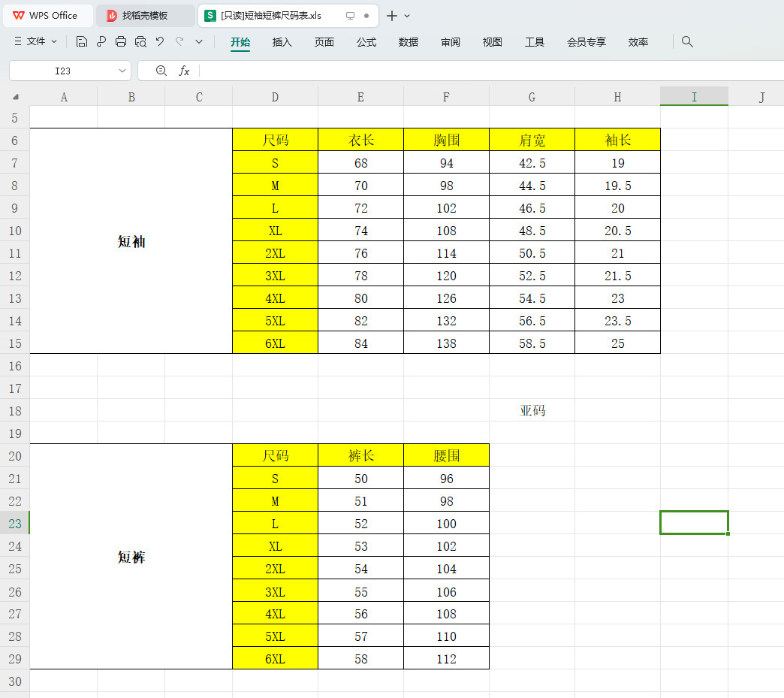Select row 16 header

tap(15, 366)
